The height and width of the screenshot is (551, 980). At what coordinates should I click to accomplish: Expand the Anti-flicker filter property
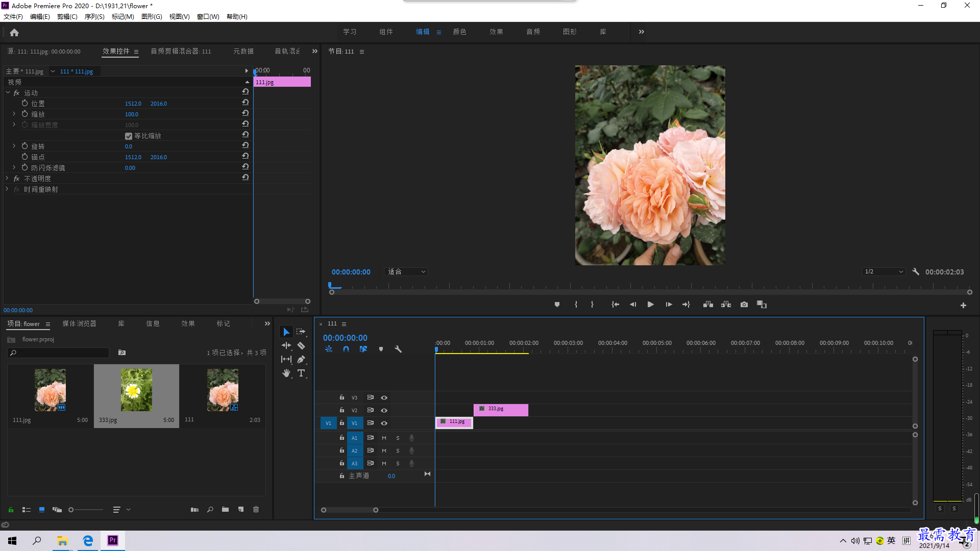click(14, 167)
